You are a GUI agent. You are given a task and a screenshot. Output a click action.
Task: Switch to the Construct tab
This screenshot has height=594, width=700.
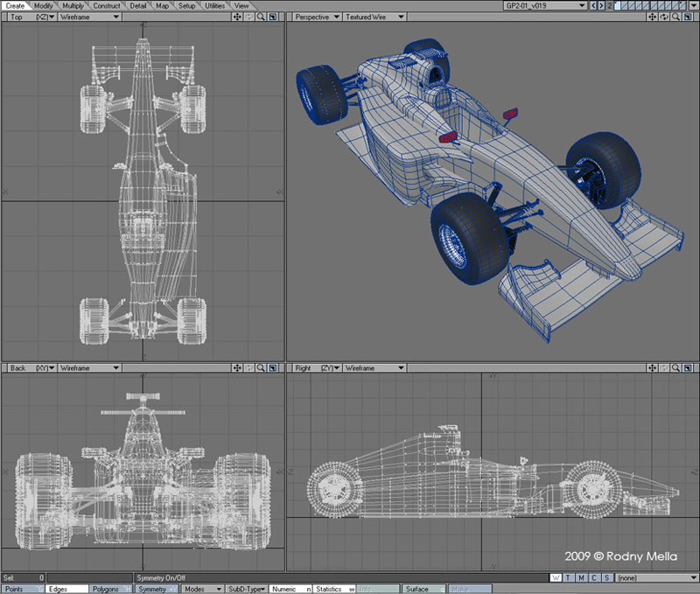[x=107, y=5]
